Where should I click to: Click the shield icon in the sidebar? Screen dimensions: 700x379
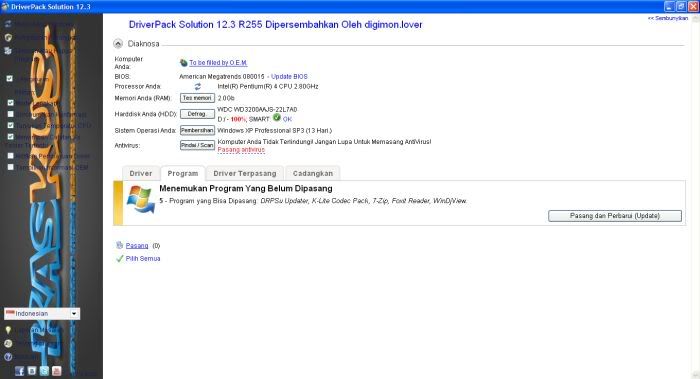(x=8, y=37)
